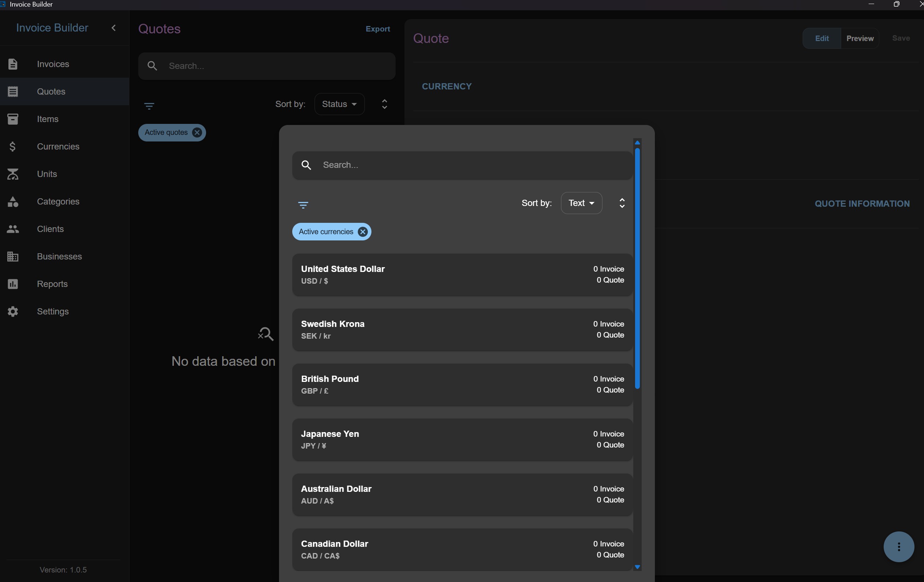Click the Save button
The width and height of the screenshot is (924, 582).
coord(901,38)
